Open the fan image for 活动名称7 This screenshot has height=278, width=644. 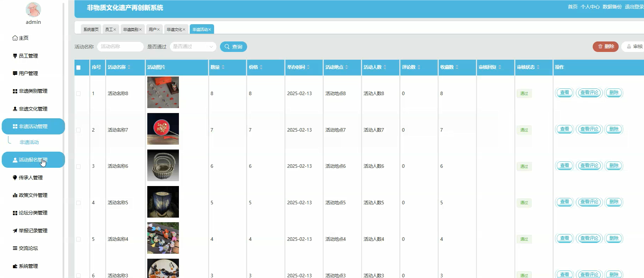163,129
